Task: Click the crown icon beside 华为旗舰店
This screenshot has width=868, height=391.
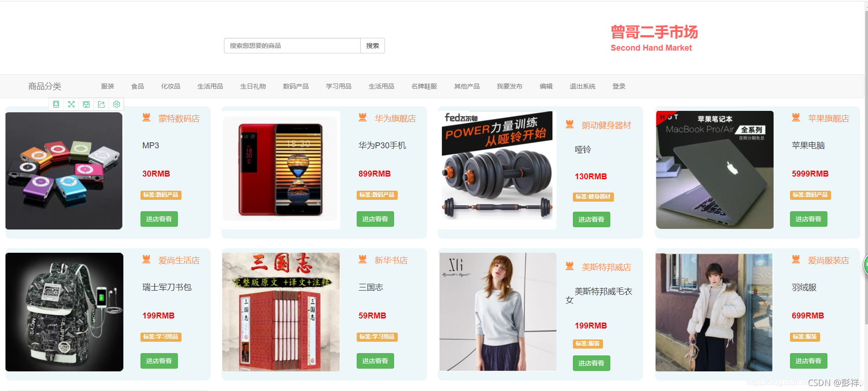Action: 363,118
